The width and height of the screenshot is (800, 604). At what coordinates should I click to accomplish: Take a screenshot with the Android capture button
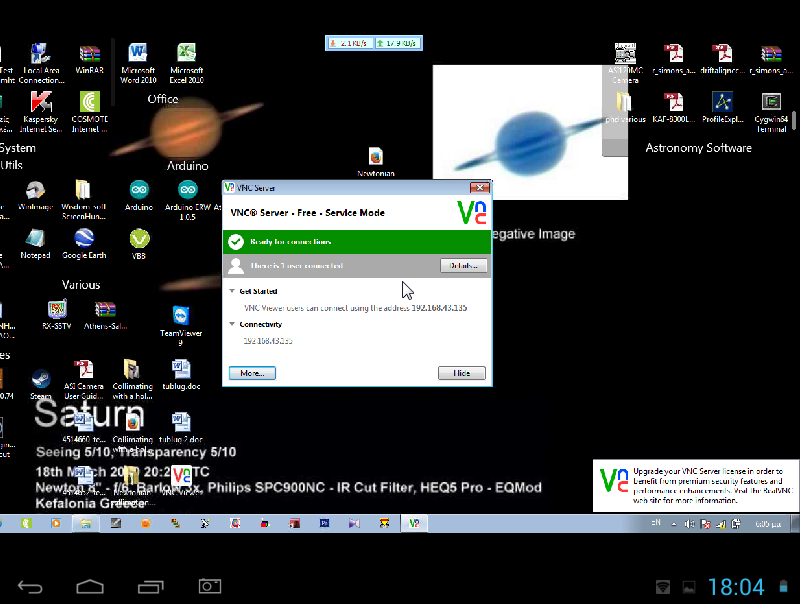click(x=210, y=586)
